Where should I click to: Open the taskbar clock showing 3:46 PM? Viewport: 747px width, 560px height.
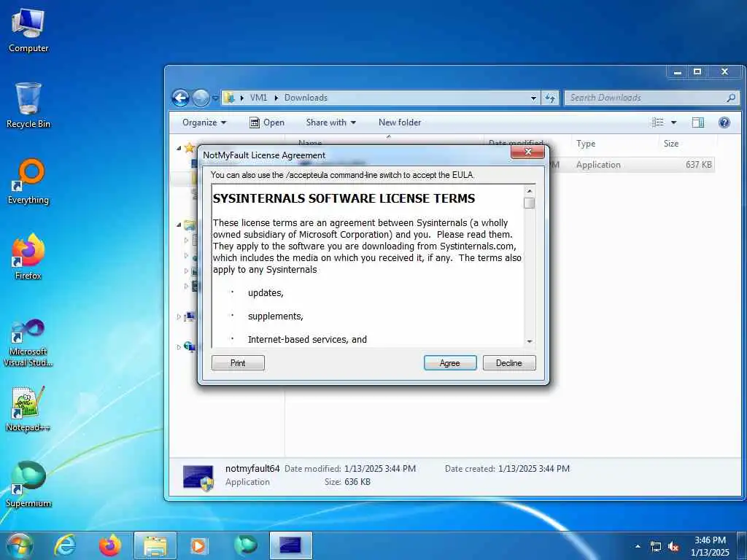(710, 546)
